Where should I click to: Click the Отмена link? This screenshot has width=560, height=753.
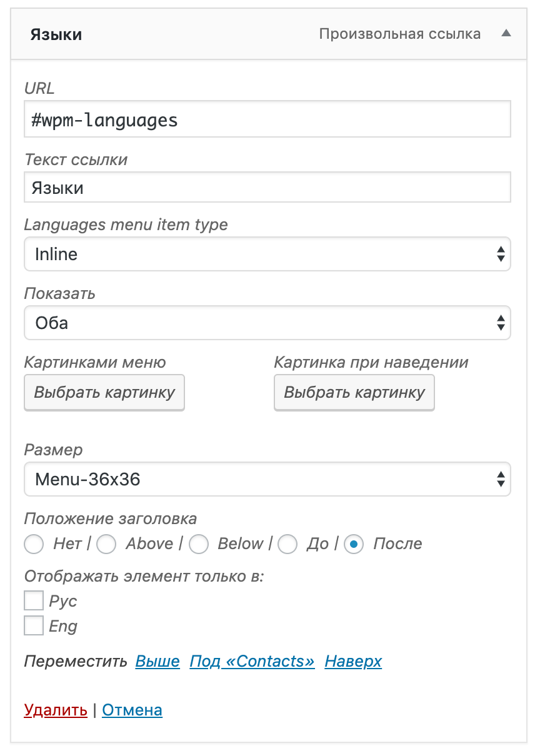132,710
